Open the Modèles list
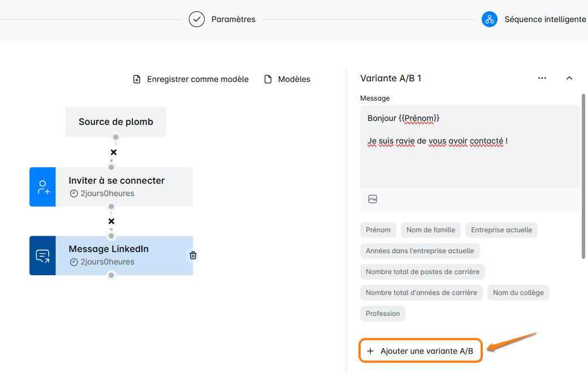Viewport: 588px width, 373px height. tap(287, 79)
